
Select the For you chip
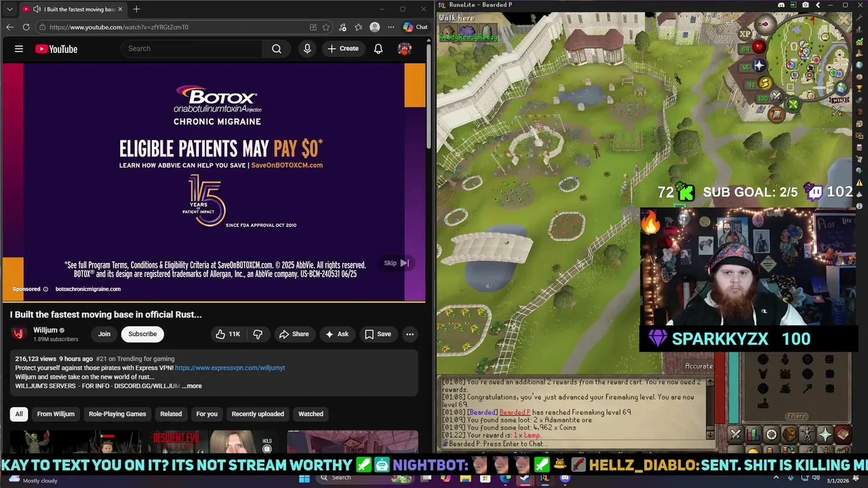[207, 414]
